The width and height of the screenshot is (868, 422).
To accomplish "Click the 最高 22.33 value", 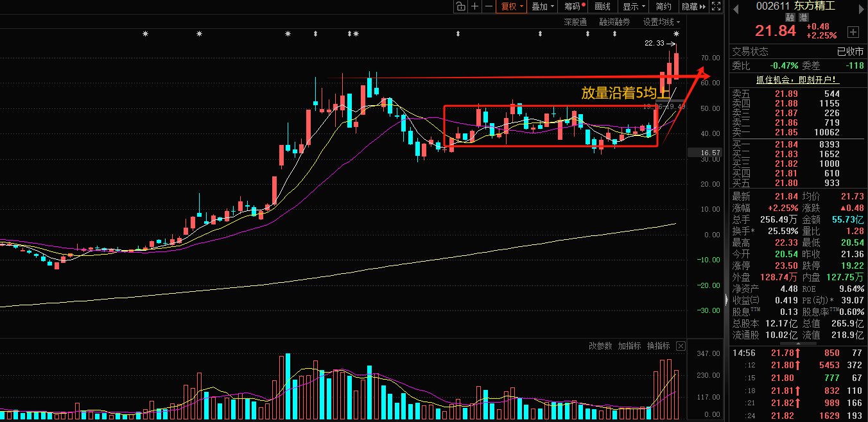I will click(786, 242).
